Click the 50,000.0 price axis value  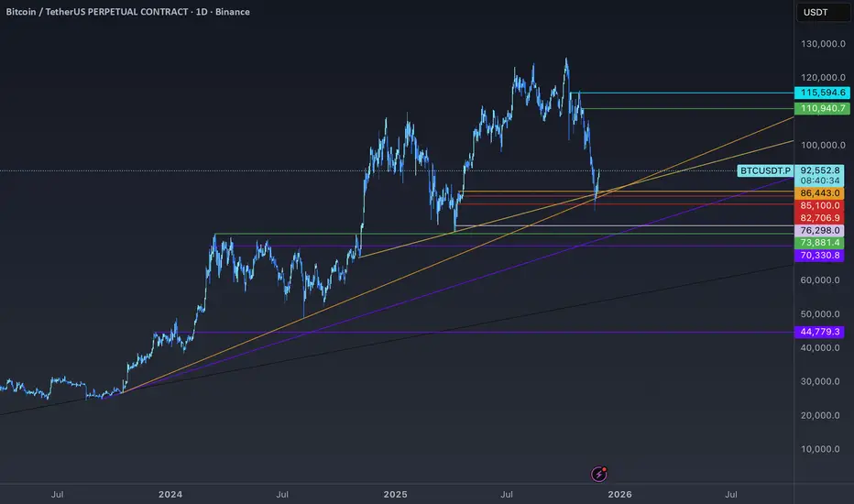[820, 313]
